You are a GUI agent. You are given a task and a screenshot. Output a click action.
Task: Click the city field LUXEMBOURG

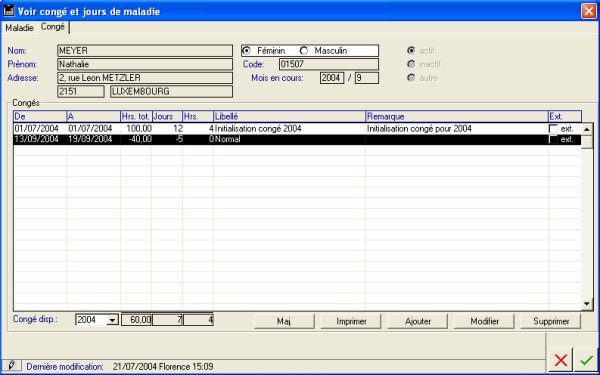pyautogui.click(x=171, y=91)
